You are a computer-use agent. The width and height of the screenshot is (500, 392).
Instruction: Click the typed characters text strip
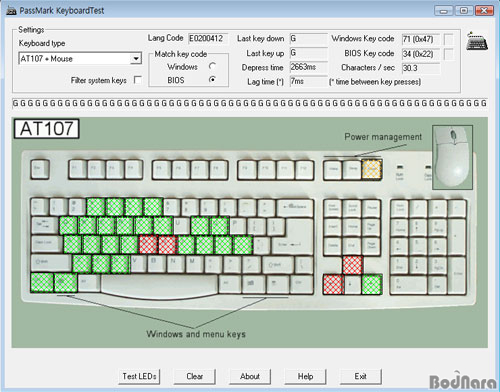[250, 103]
